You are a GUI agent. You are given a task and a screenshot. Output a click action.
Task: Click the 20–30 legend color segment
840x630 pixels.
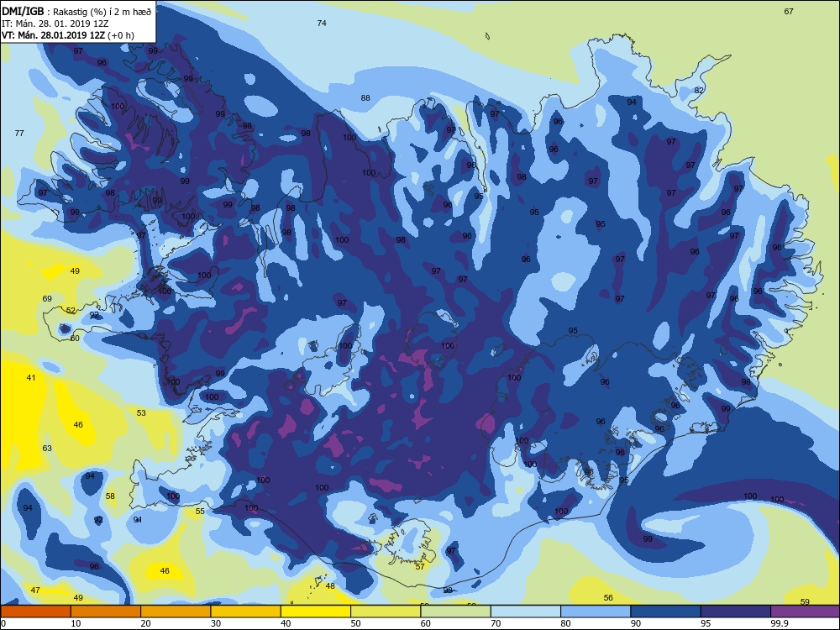click(176, 612)
